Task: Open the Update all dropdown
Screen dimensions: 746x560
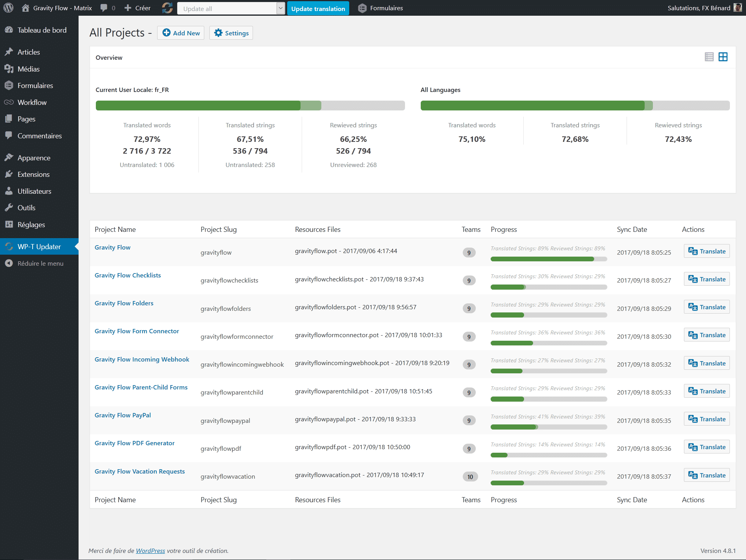Action: point(231,8)
